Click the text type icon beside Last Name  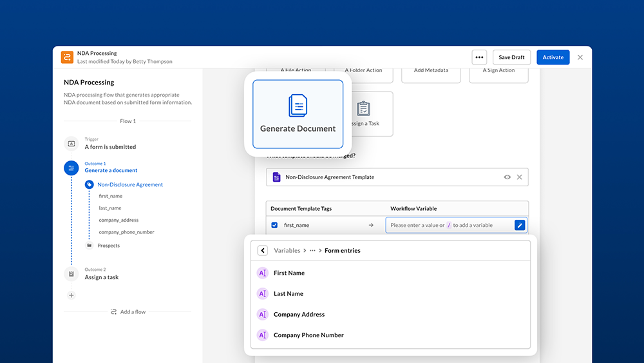(263, 293)
